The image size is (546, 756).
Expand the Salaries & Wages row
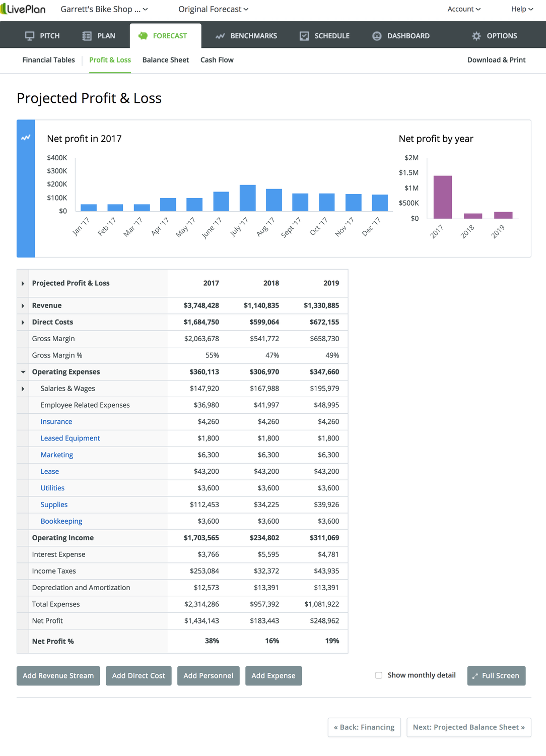coord(23,388)
